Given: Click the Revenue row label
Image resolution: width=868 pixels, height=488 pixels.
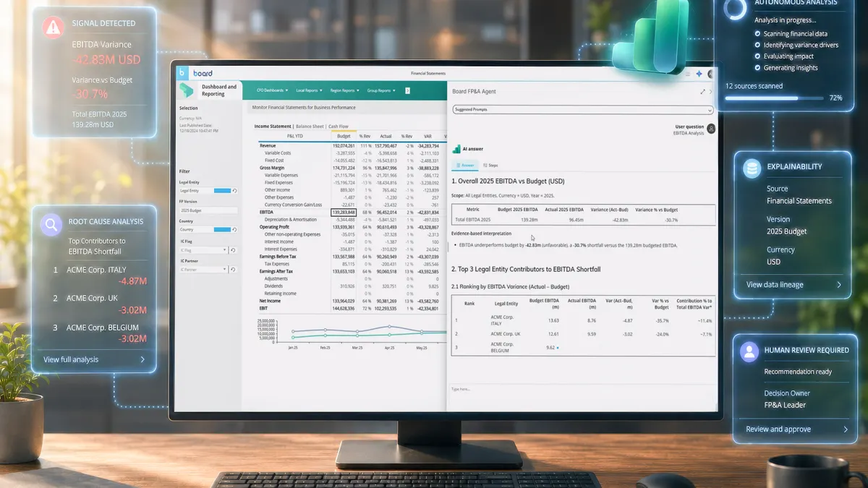Looking at the screenshot, I should [268, 145].
